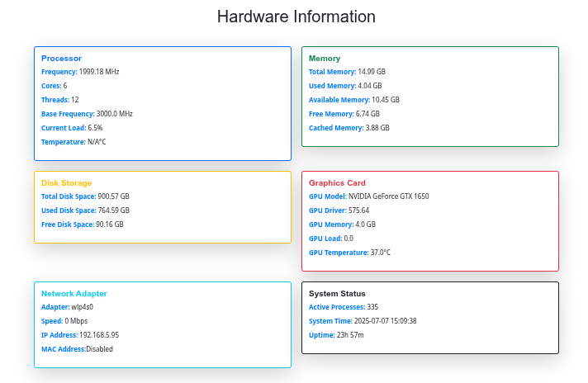Click network Speed 0 Mbps row
This screenshot has height=383, width=588.
tap(64, 321)
